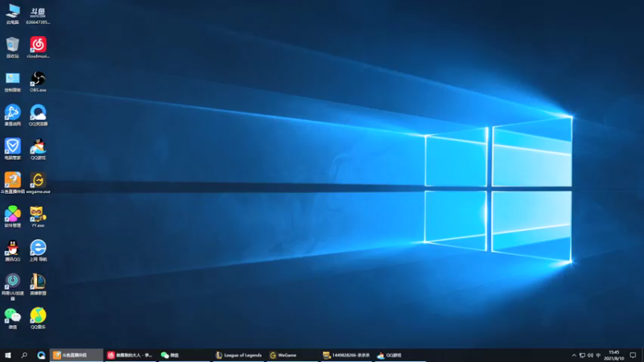
Task: Open taskbar search magnifier
Action: [x=24, y=355]
